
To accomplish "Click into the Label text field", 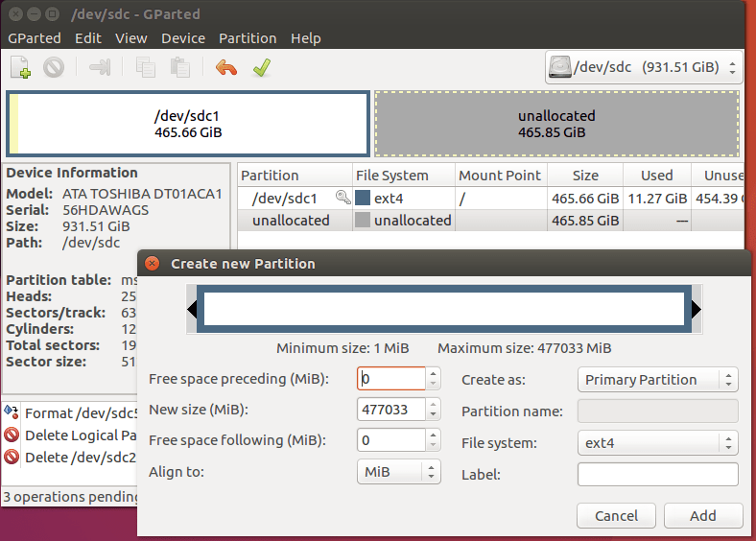I will [x=657, y=475].
